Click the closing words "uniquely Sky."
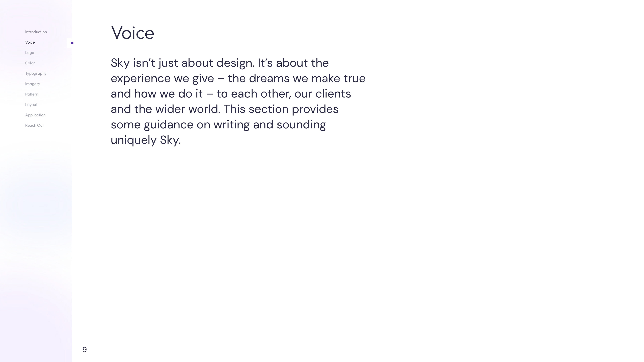Screen dimensions: 644x362 coord(146,140)
